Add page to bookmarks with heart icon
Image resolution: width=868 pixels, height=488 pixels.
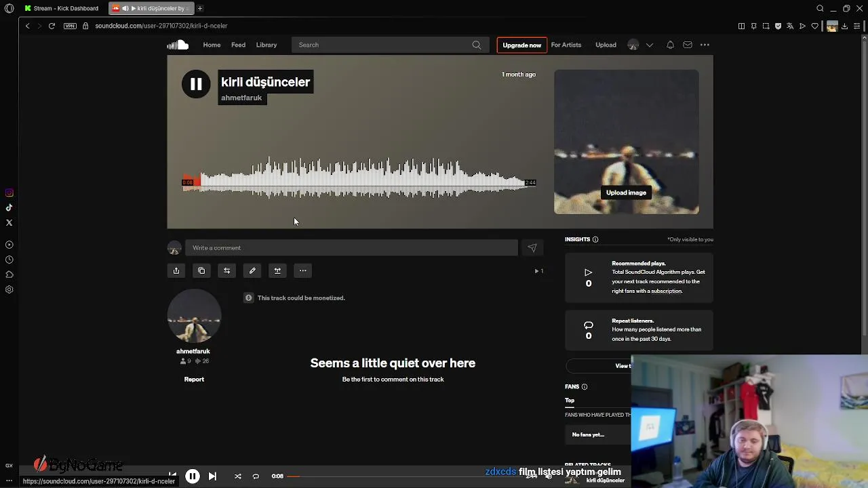click(x=814, y=26)
